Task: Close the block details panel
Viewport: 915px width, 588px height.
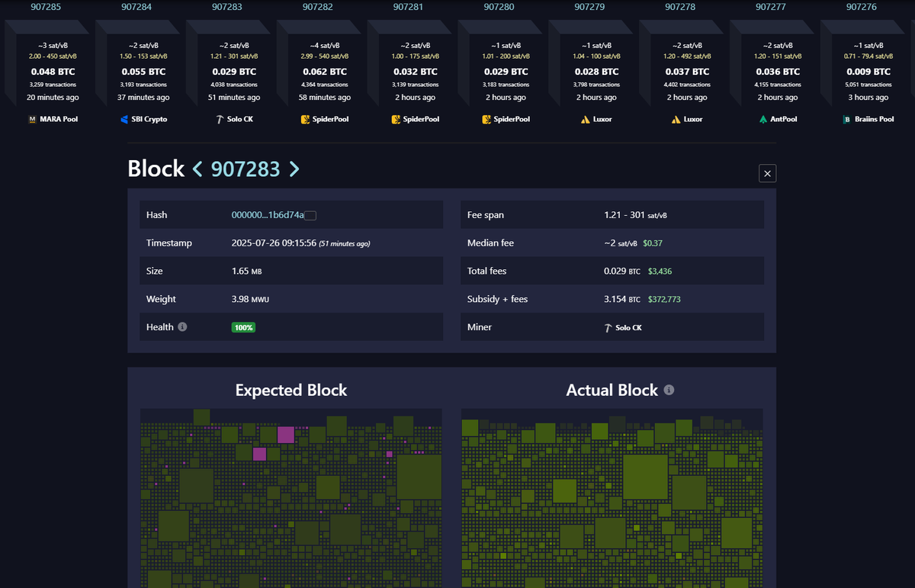Action: (768, 174)
